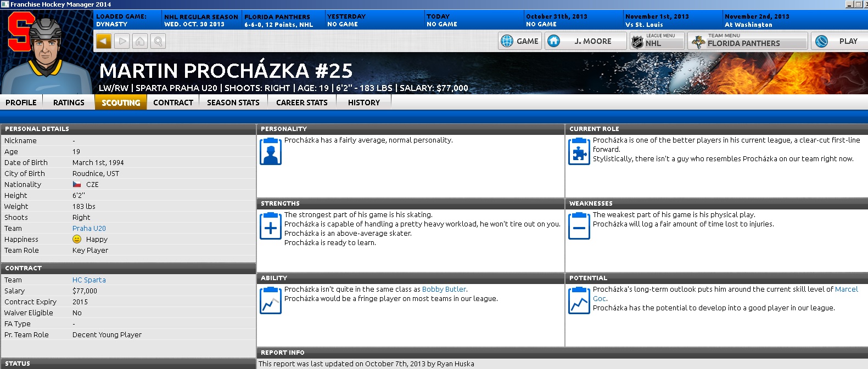Go back with the orange left arrow
Viewport: 868px width, 369px height.
(104, 41)
